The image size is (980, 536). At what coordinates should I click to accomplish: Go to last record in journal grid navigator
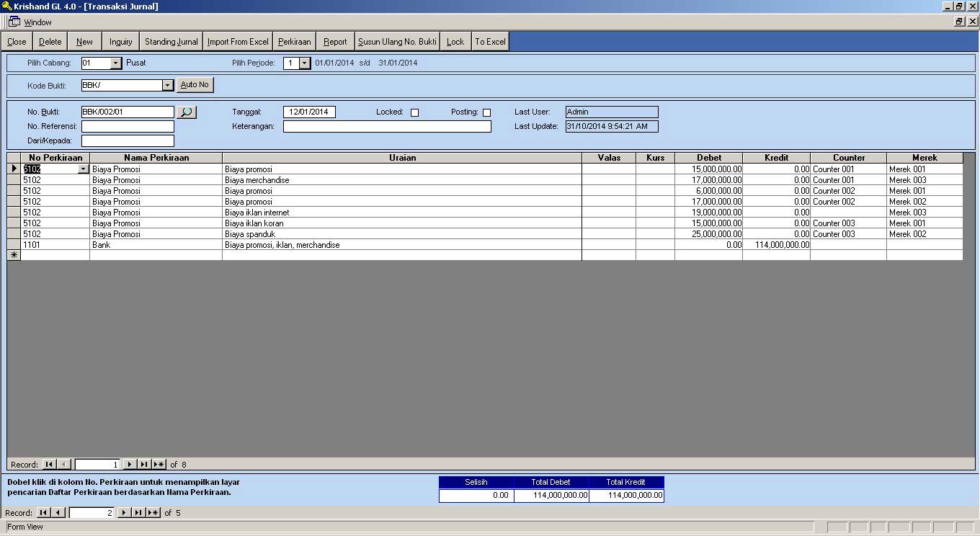click(144, 465)
